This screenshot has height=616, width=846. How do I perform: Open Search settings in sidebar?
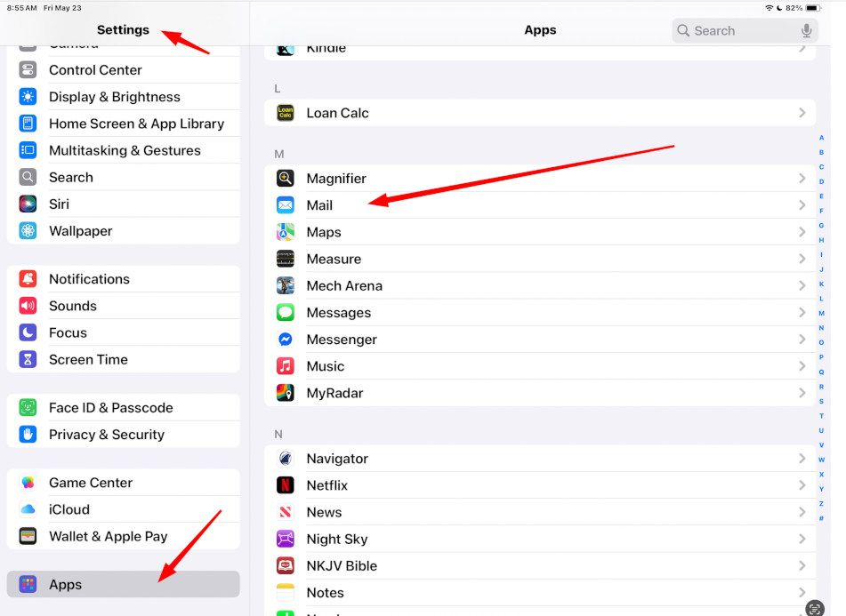coord(123,177)
